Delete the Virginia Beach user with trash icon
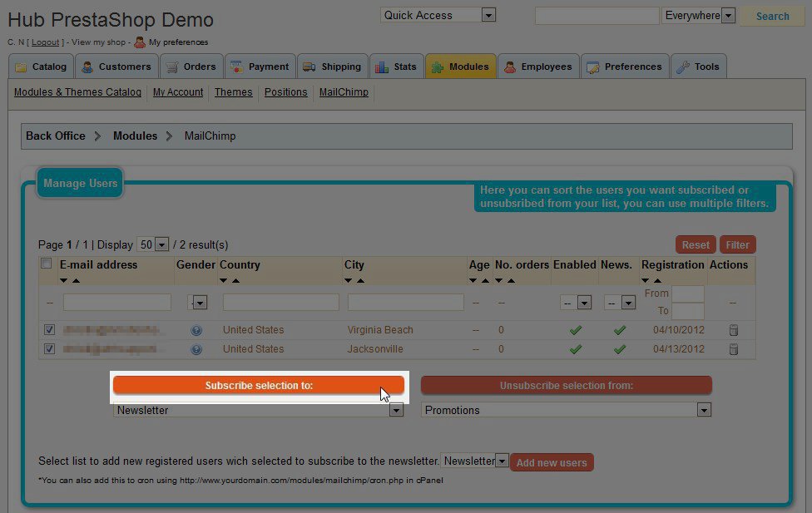This screenshot has width=812, height=513. click(733, 330)
